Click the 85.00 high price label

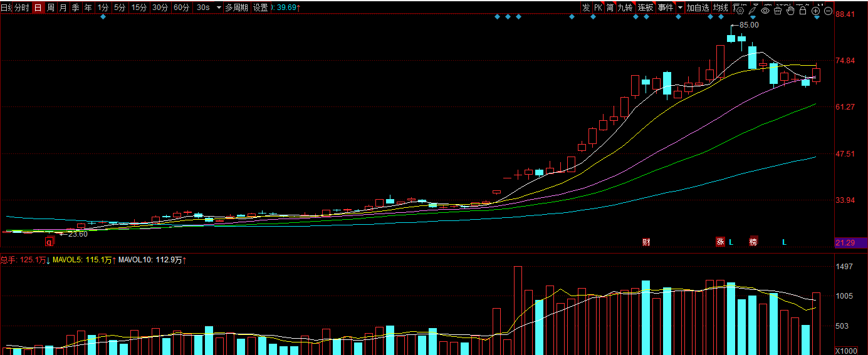point(749,25)
